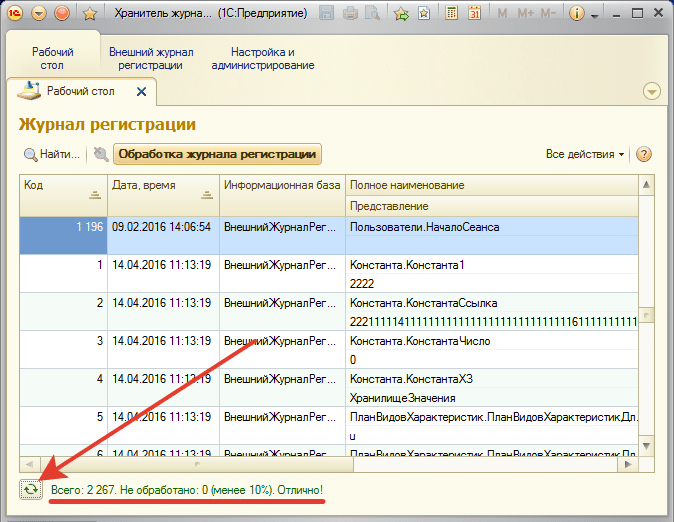This screenshot has width=674, height=522.
Task: Open the calendar icon in title bar
Action: click(474, 14)
